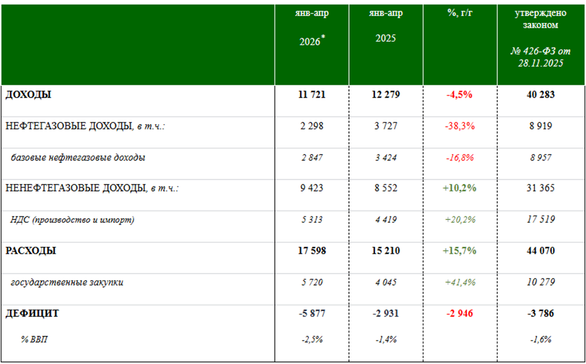Select the ДЕФИЦИТ row label
This screenshot has height=364, width=586.
click(x=32, y=313)
